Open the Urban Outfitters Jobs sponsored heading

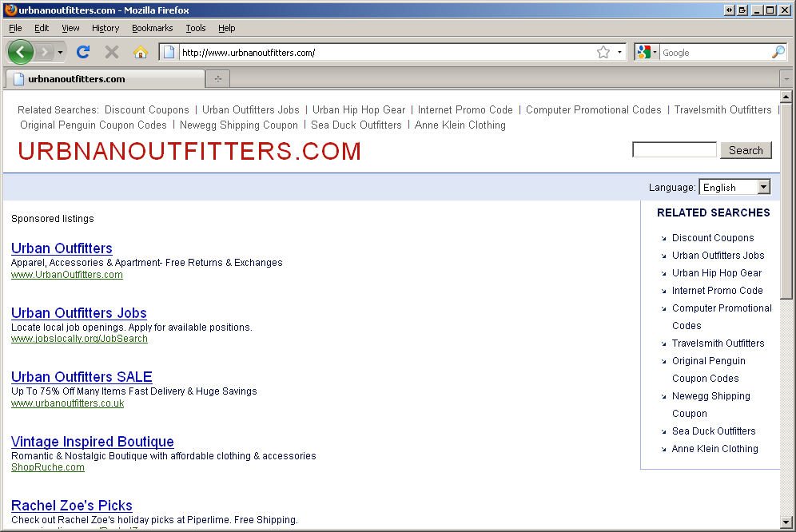click(x=78, y=312)
